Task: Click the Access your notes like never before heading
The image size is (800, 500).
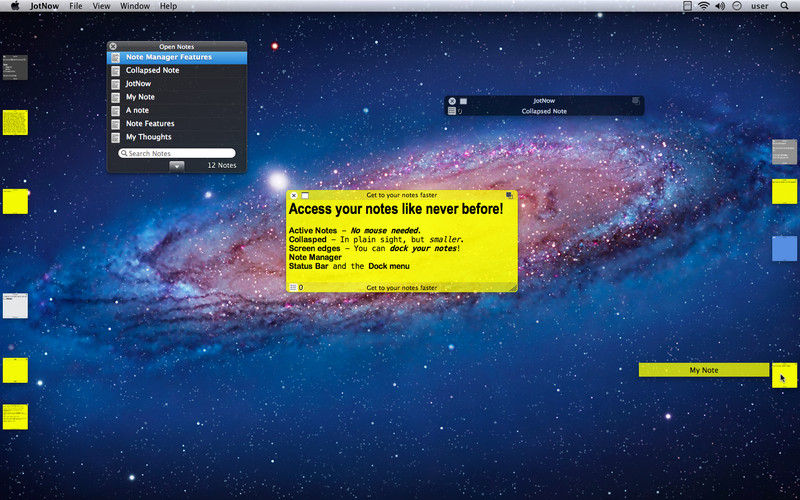Action: coord(396,209)
